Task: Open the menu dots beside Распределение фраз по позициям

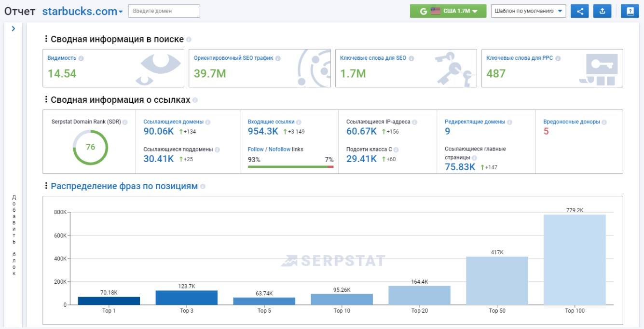Action: pyautogui.click(x=46, y=186)
